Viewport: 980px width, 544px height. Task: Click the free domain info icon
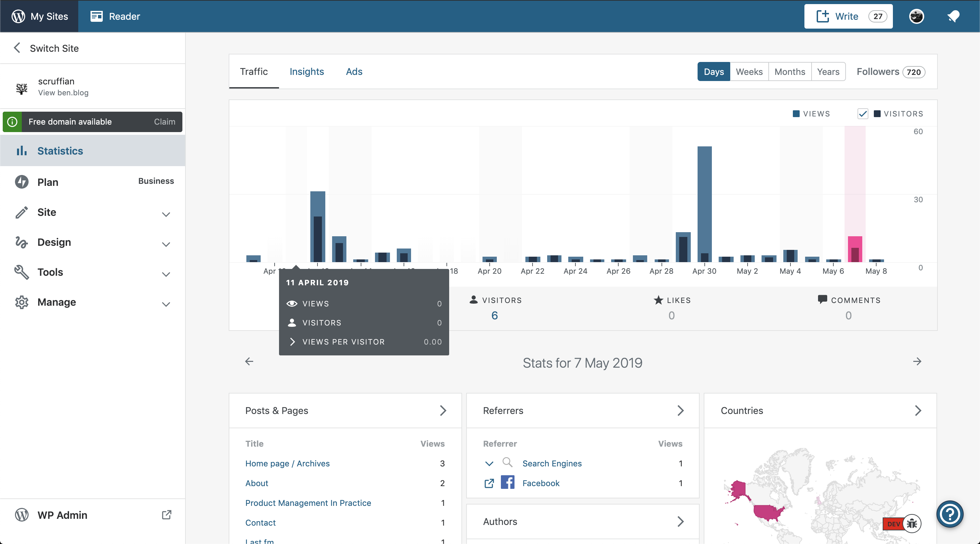click(x=12, y=122)
